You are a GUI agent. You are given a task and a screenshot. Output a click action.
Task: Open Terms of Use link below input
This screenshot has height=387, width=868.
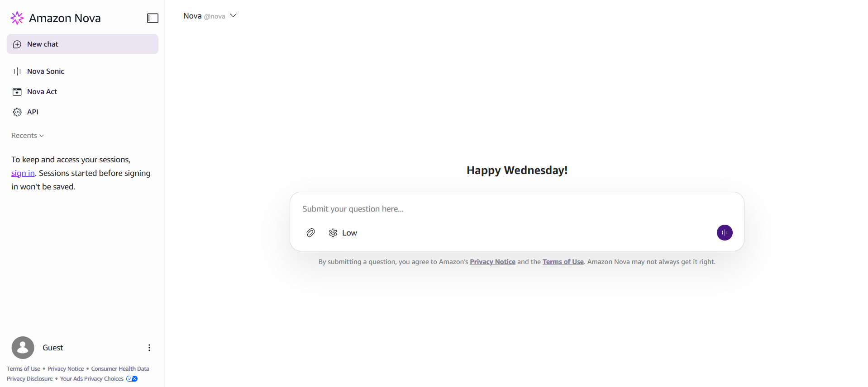coord(563,262)
